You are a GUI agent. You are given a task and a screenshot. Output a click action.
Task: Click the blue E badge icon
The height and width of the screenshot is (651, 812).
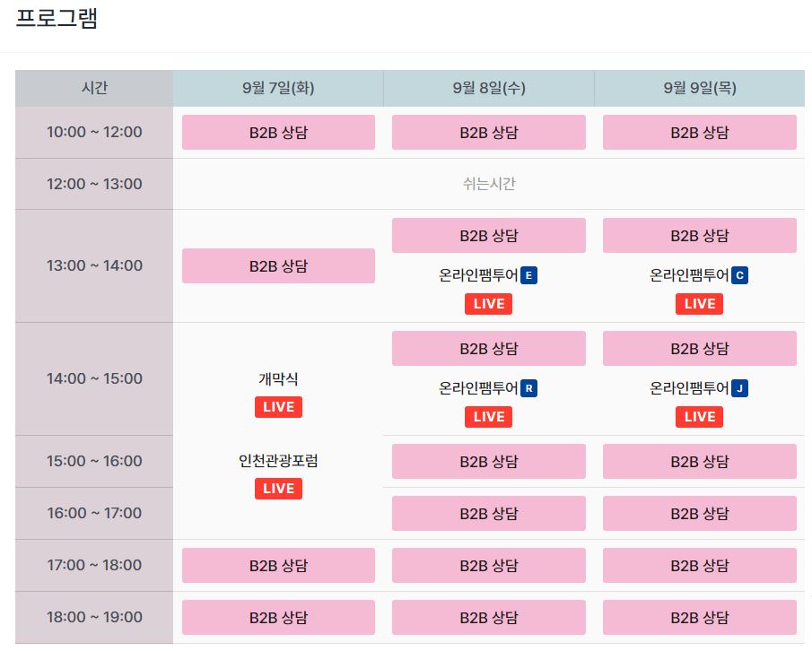pos(528,275)
